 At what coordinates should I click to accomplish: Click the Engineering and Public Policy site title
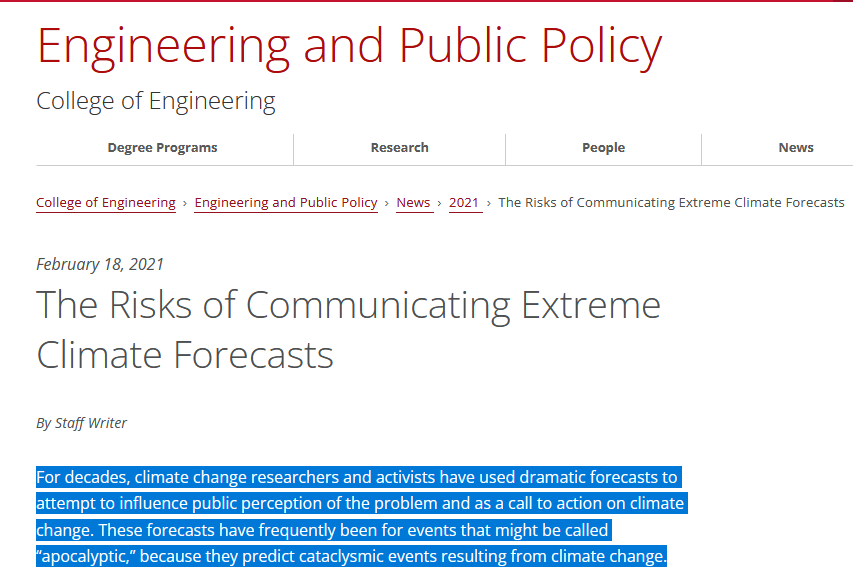(349, 46)
